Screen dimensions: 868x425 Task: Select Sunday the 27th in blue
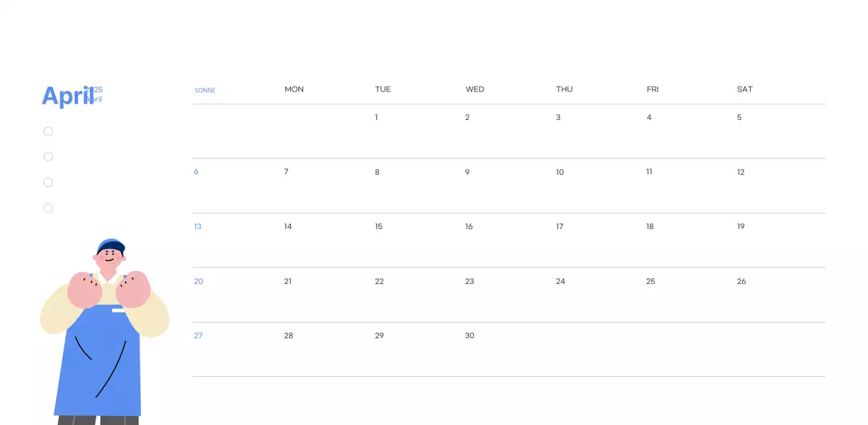(198, 336)
